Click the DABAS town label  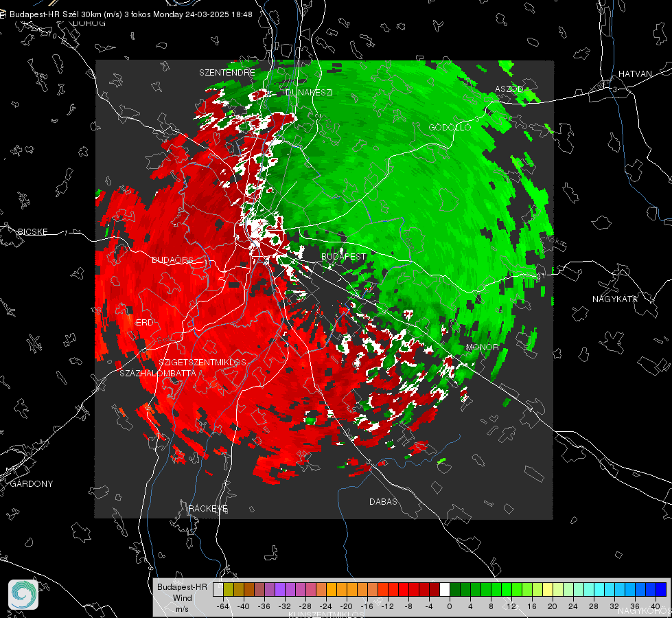[x=383, y=501]
